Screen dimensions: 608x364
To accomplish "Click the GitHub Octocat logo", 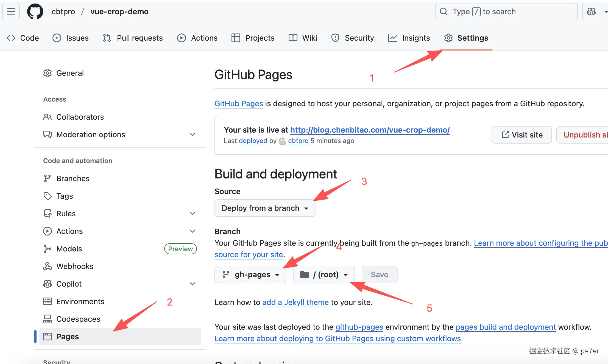I will [x=35, y=12].
